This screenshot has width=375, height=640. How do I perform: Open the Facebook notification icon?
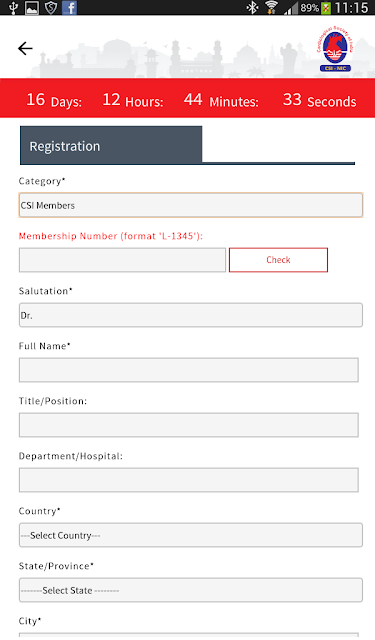pos(69,7)
